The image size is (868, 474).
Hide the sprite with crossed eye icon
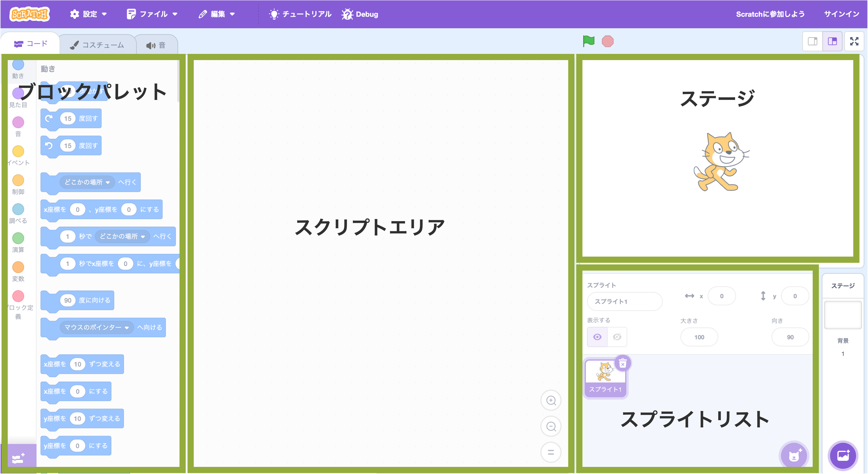pos(617,337)
